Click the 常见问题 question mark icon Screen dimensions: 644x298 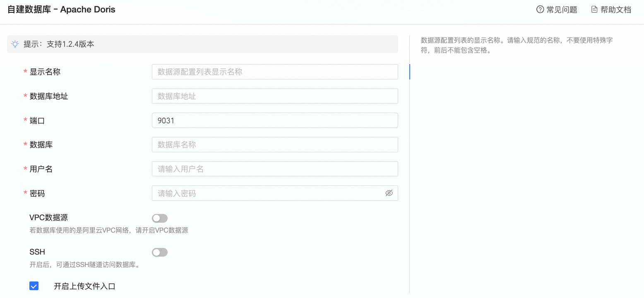[540, 10]
